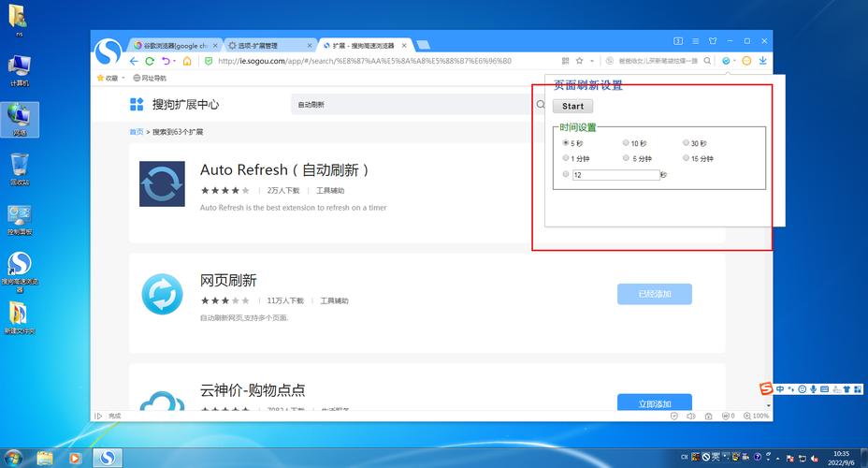Click the extension center search magnifier
The width and height of the screenshot is (868, 468).
point(541,104)
